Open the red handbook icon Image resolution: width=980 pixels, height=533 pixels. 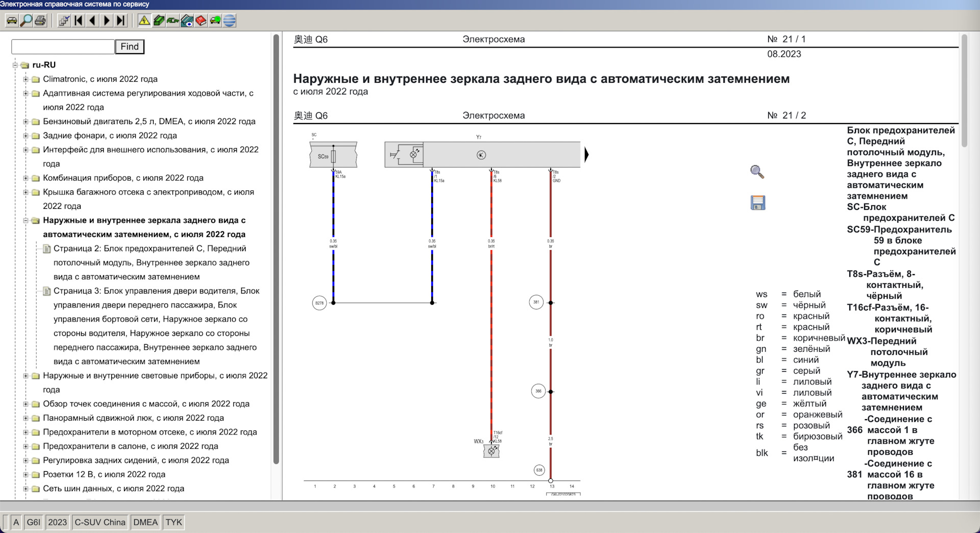201,21
